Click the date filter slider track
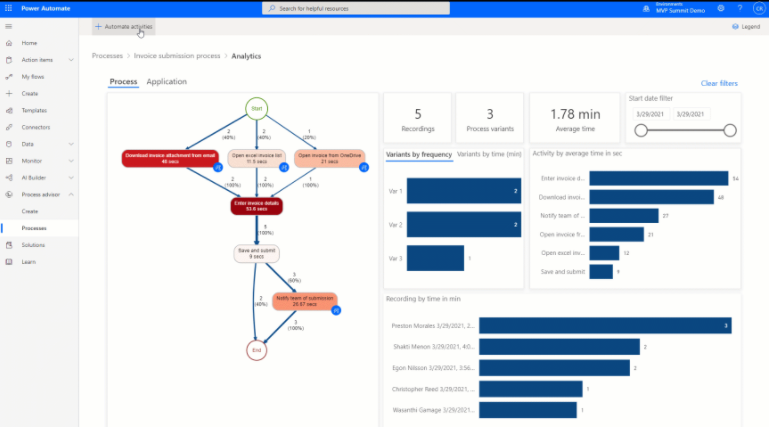Screen dimensions: 770x427 pos(685,130)
